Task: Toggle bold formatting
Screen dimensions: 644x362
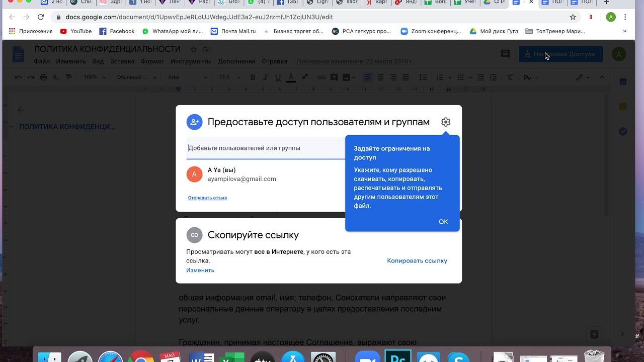Action: 253,77
